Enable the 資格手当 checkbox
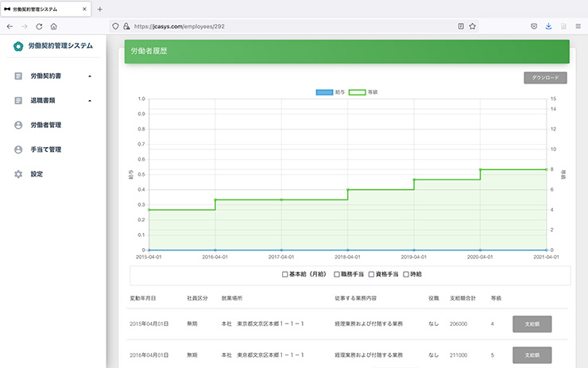 (371, 274)
